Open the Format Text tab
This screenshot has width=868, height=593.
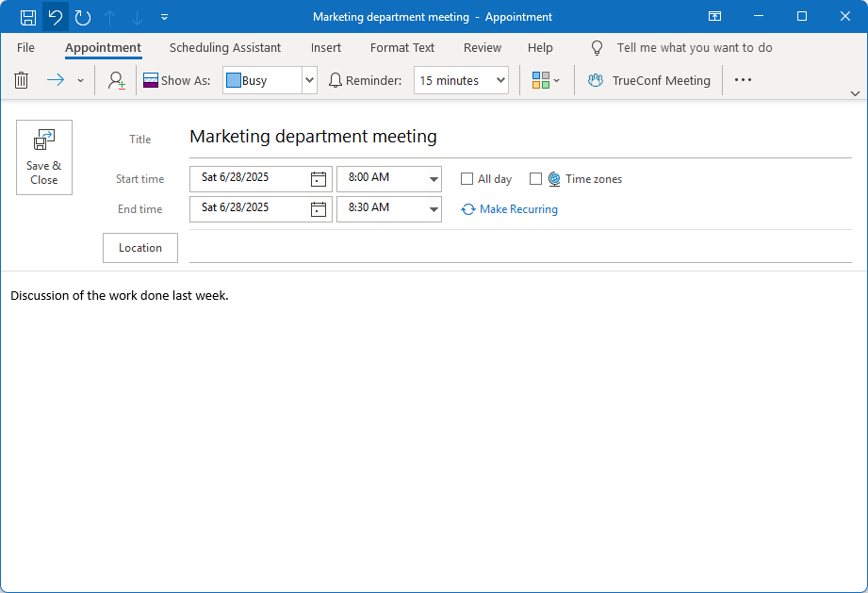pyautogui.click(x=401, y=48)
